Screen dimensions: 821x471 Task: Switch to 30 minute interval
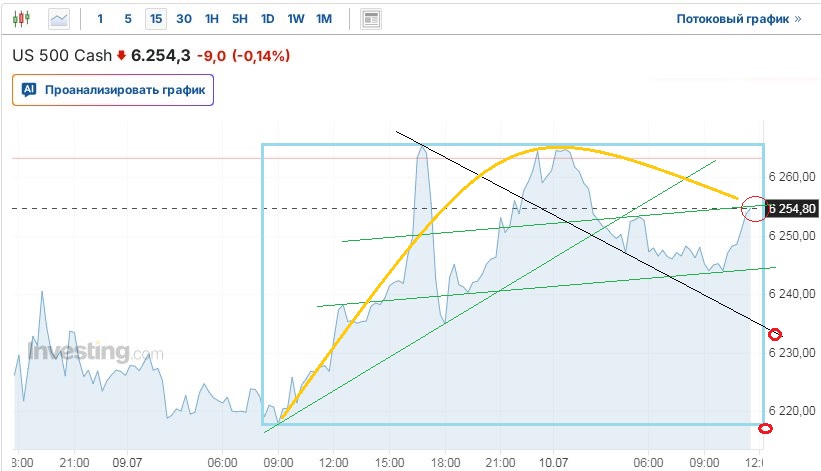(x=184, y=18)
